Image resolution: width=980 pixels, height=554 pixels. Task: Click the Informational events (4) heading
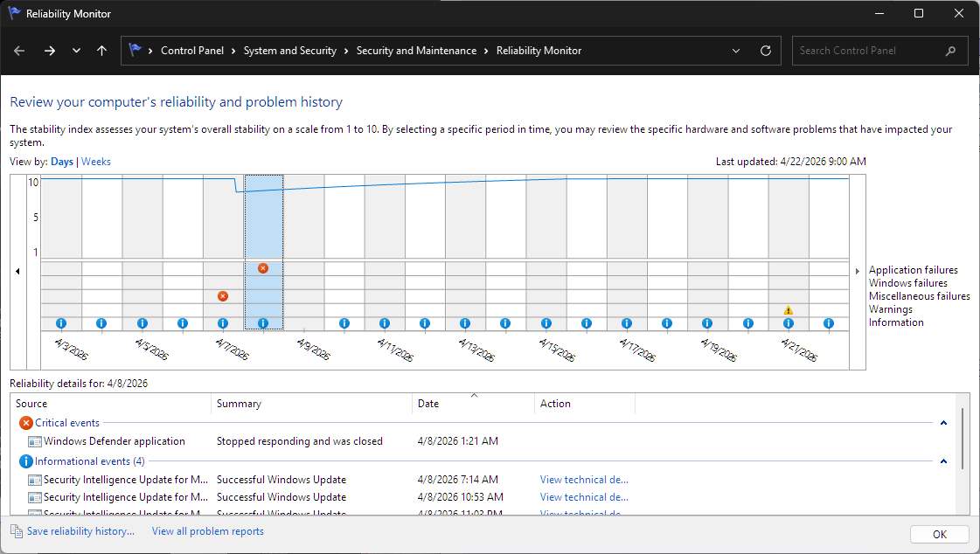click(89, 461)
